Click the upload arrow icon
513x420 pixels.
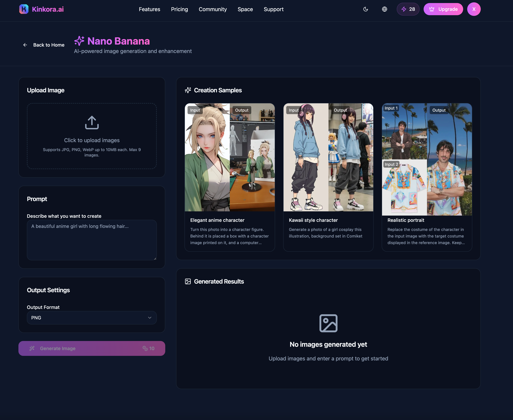92,123
